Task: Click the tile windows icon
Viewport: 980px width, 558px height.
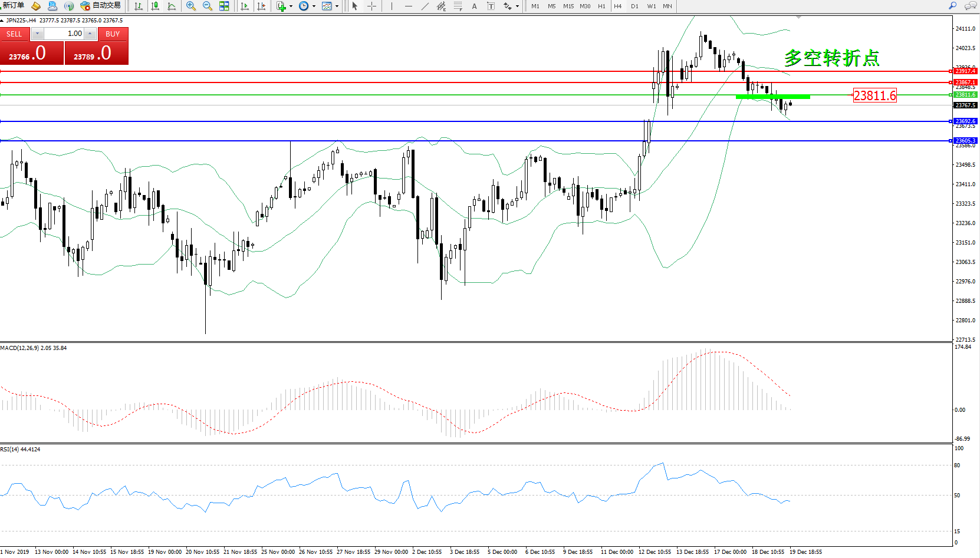Action: 224,6
